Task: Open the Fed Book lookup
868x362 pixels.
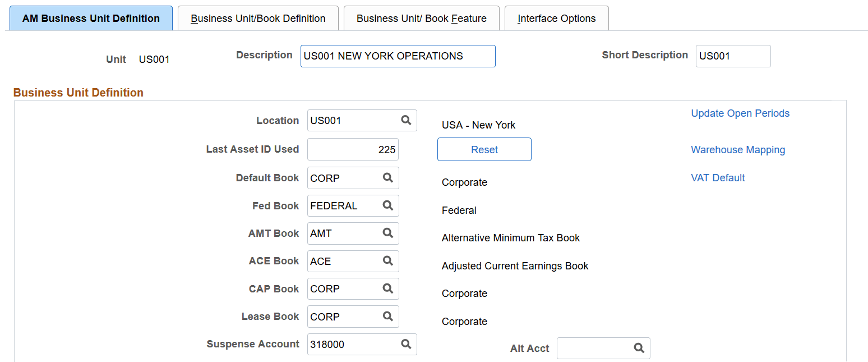Action: click(x=388, y=205)
